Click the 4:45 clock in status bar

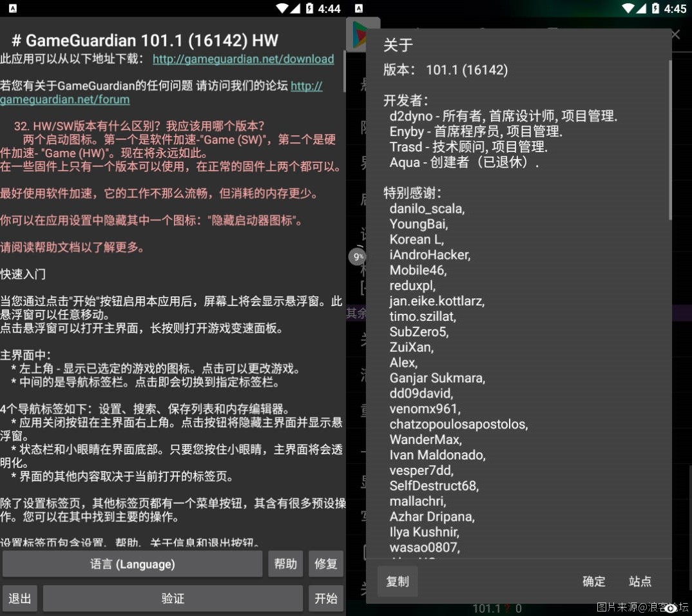(x=675, y=8)
